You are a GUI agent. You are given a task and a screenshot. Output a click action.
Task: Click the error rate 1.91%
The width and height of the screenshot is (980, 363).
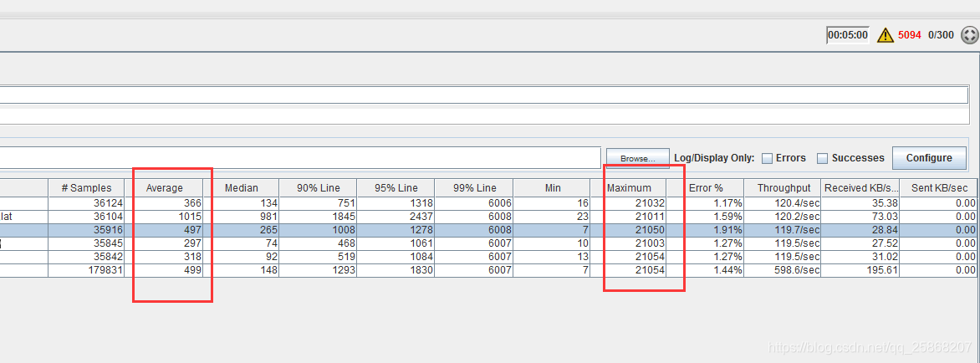tap(706, 230)
